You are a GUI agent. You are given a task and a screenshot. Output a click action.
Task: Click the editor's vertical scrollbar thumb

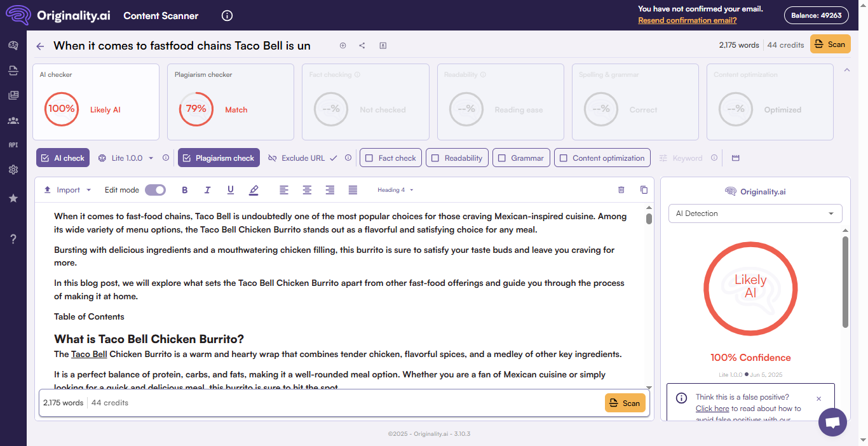click(x=649, y=218)
